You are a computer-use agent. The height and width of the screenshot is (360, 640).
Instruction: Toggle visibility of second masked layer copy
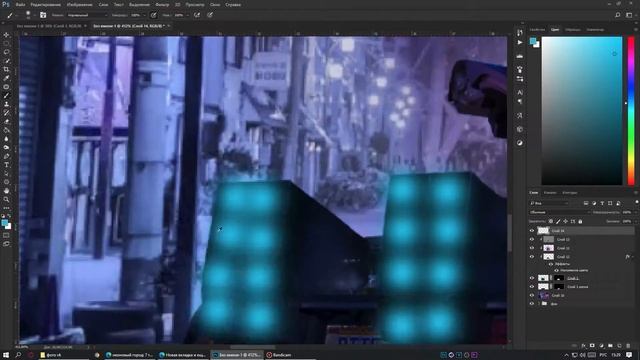[x=531, y=287]
